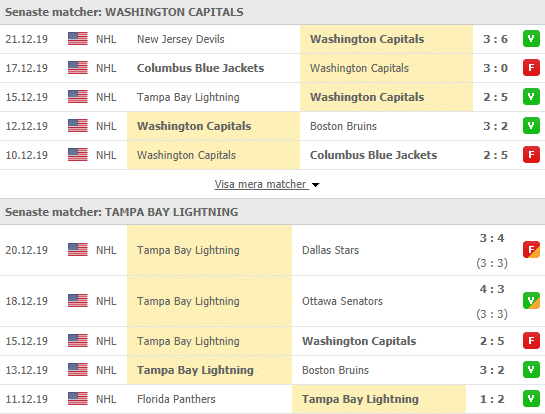Click F overtime badge for Dallas Stars match
Image resolution: width=545 pixels, height=414 pixels.
[531, 250]
